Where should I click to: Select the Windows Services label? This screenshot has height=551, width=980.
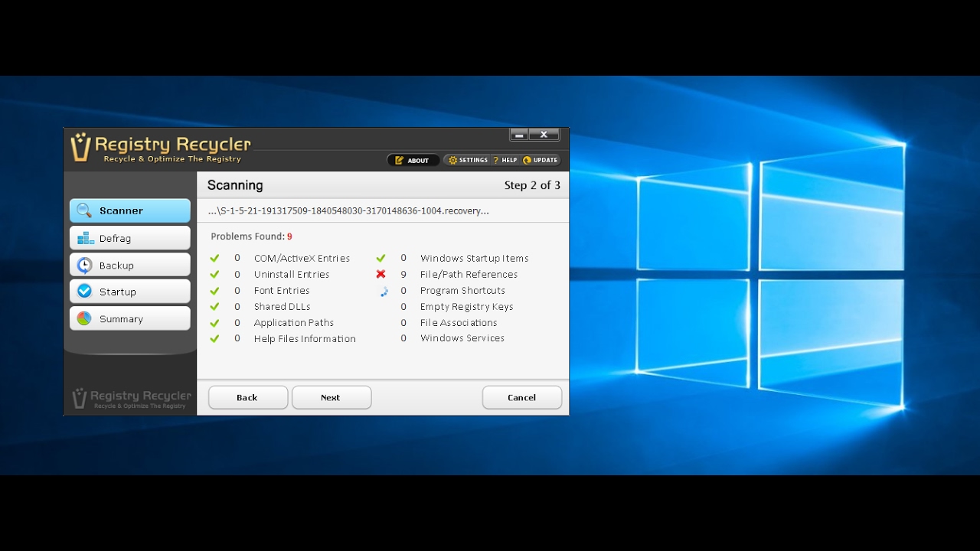click(462, 338)
